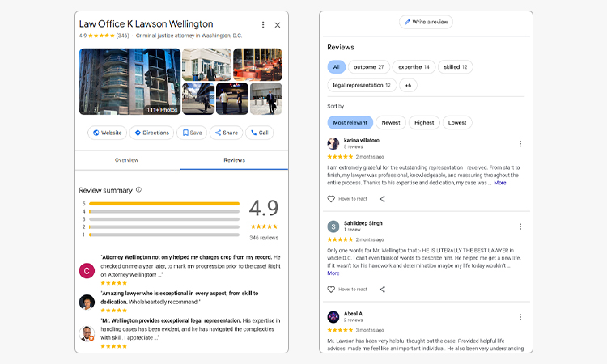Share the law office listing
Image resolution: width=607 pixels, height=364 pixels.
pyautogui.click(x=227, y=133)
